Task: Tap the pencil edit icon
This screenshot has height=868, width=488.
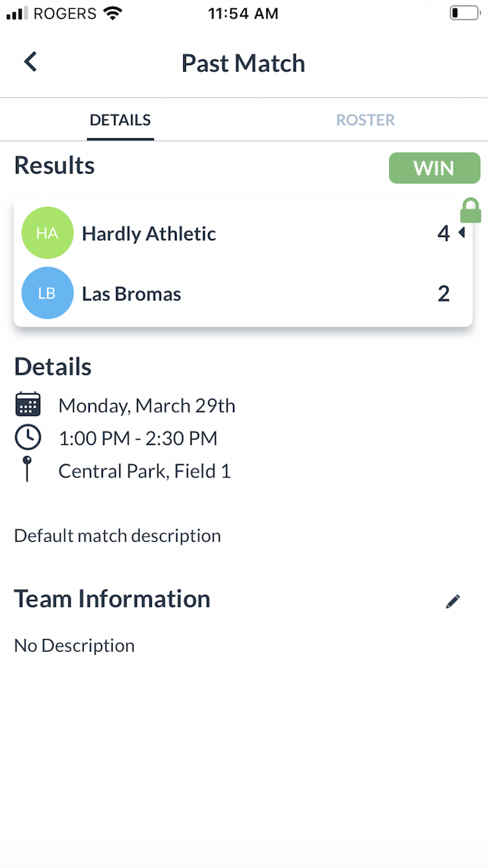Action: pyautogui.click(x=453, y=601)
